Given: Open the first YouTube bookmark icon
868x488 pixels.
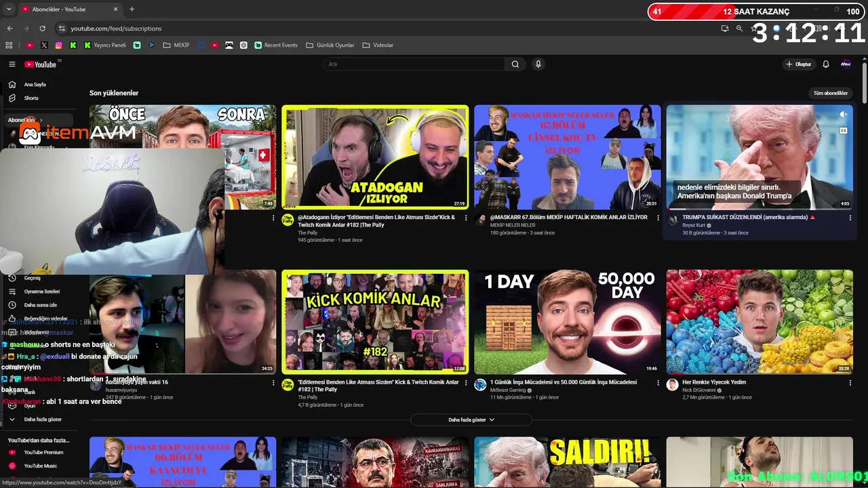Looking at the screenshot, I should tap(30, 45).
